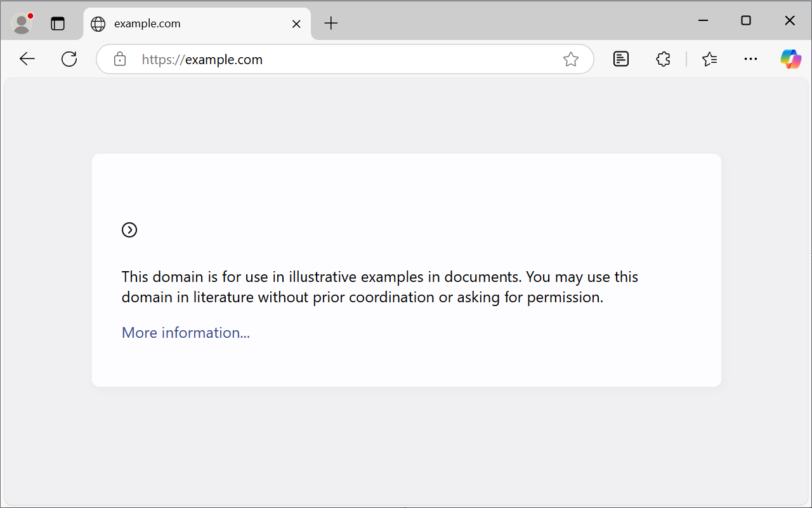Open the reading view icon in the toolbar
Image resolution: width=812 pixels, height=508 pixels.
[621, 59]
